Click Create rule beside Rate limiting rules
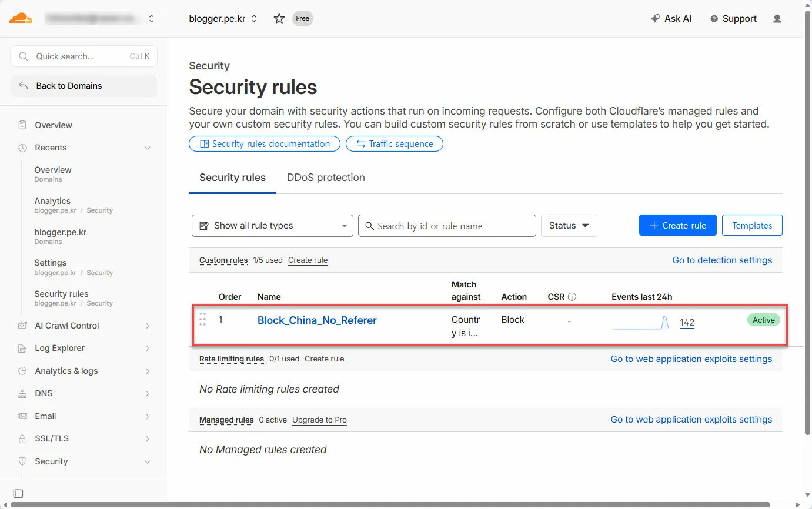Viewport: 812px width, 509px height. pos(324,359)
